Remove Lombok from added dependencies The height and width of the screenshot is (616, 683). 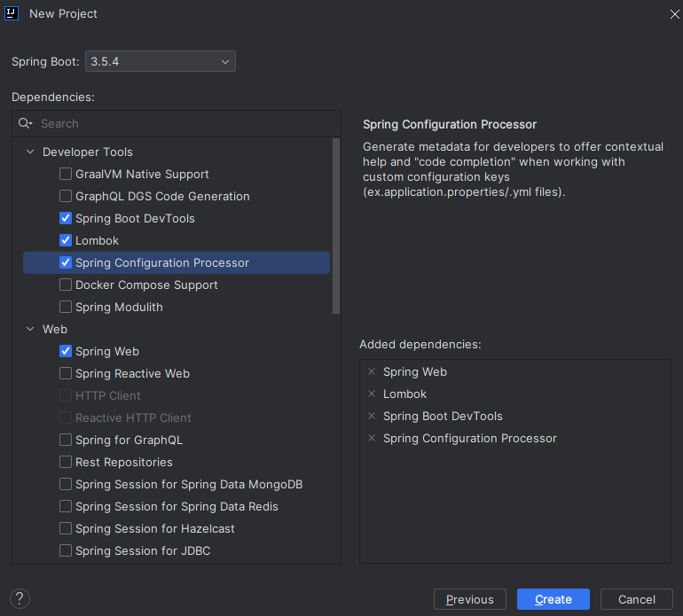point(372,394)
